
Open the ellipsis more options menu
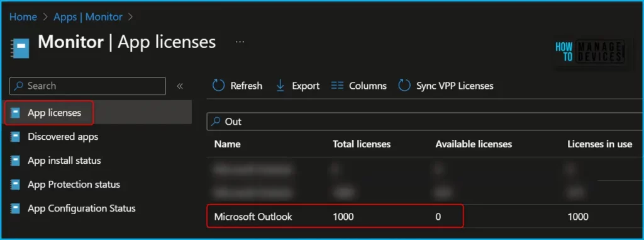click(x=240, y=42)
